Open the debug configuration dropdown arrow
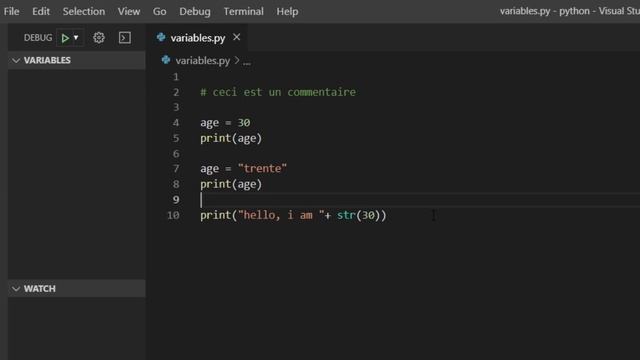 tap(76, 38)
